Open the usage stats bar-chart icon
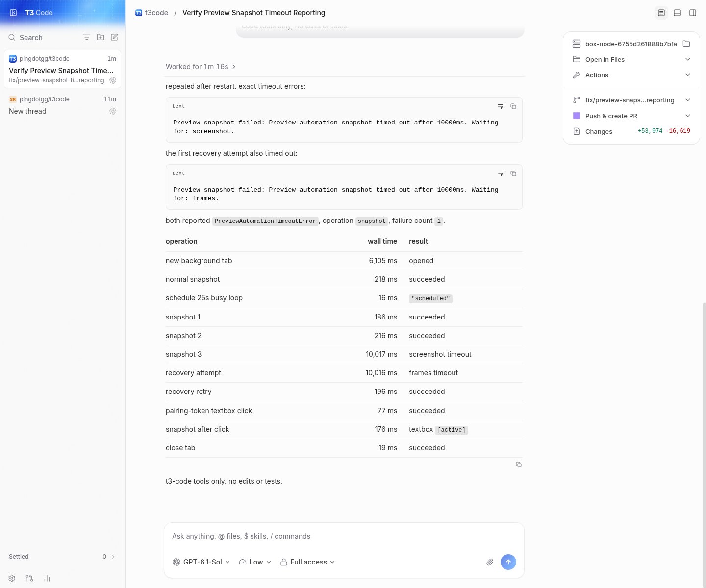Image resolution: width=706 pixels, height=588 pixels. point(47,578)
